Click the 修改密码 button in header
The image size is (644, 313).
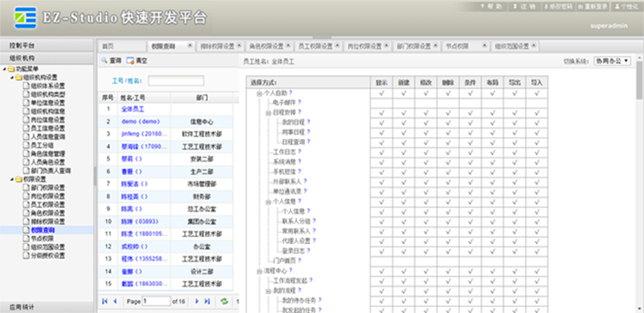(x=558, y=7)
